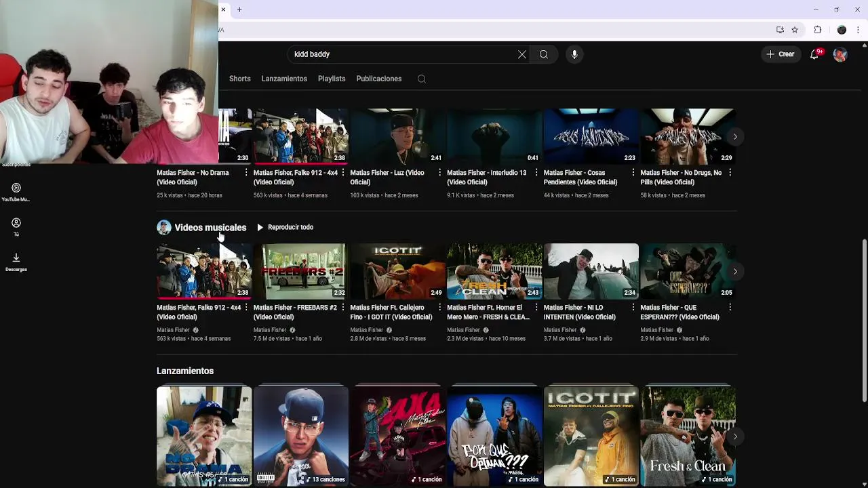Image resolution: width=868 pixels, height=488 pixels.
Task: Play the Cosas Pendientes thumbnail
Action: click(x=591, y=136)
